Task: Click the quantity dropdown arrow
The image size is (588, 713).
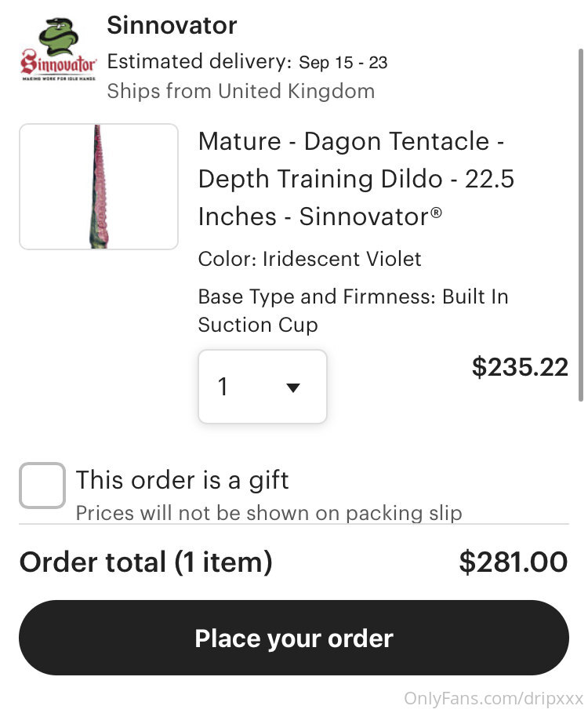Action: coord(293,387)
